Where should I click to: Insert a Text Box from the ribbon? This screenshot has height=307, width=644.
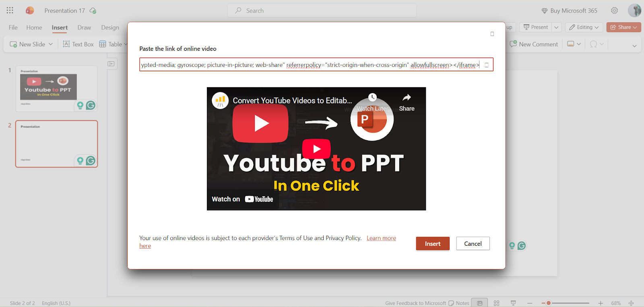click(x=78, y=44)
